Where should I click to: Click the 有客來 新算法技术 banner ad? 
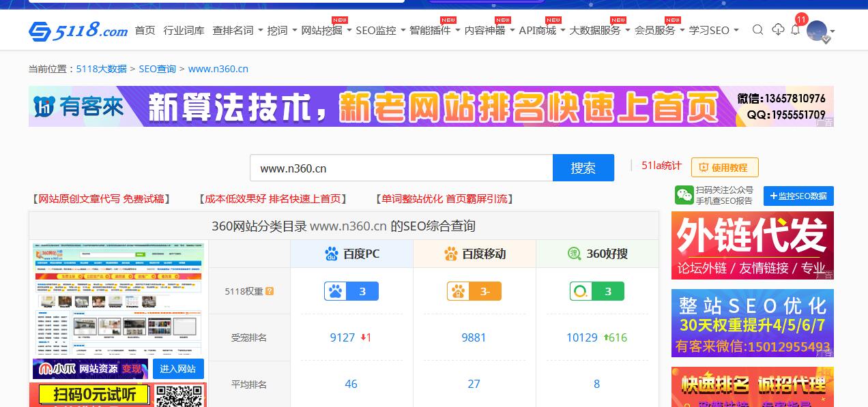pos(431,106)
